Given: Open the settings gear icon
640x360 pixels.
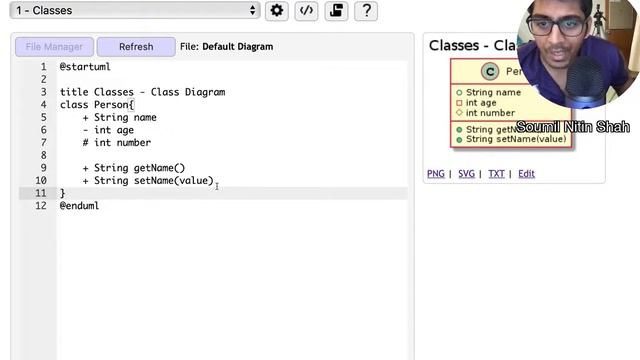Looking at the screenshot, I should (x=277, y=11).
